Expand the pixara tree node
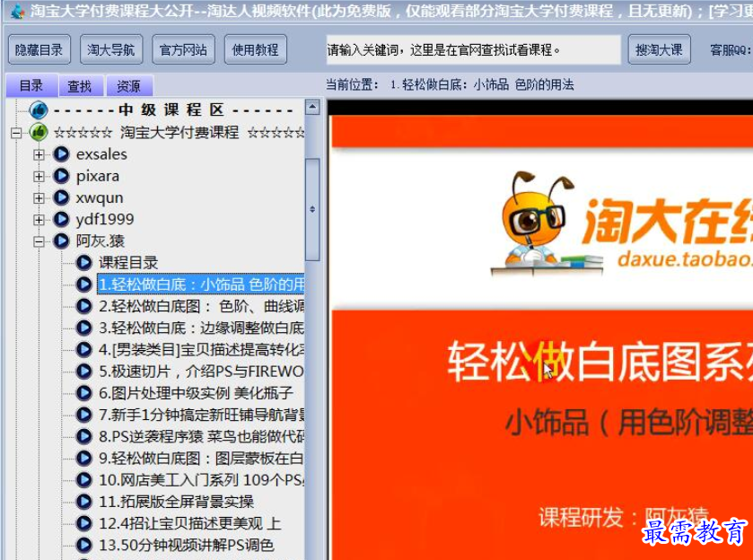The height and width of the screenshot is (560, 753). pos(39,176)
